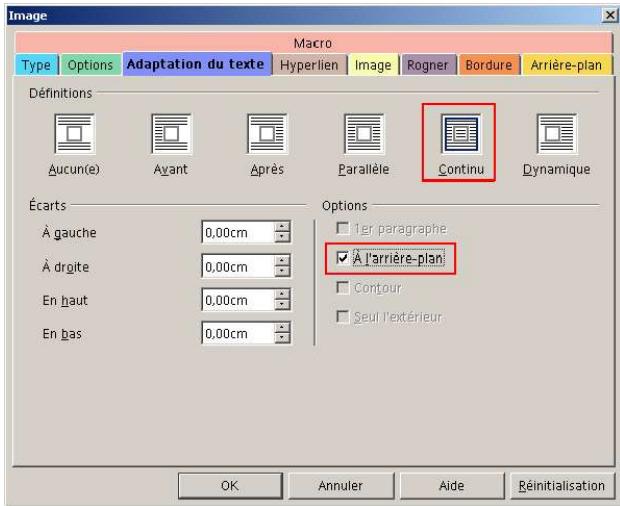Toggle the Contour checkbox
The image size is (620, 506).
[342, 287]
